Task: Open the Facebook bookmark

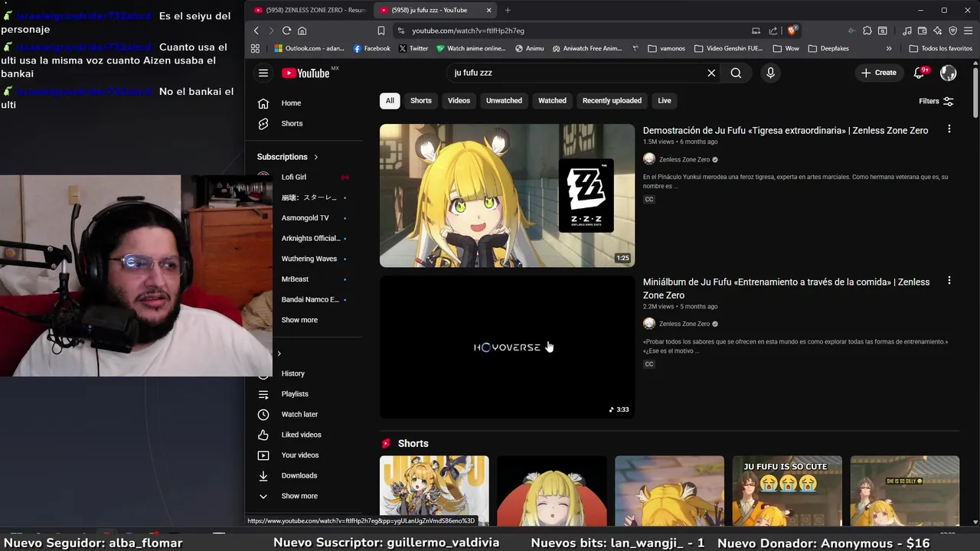Action: pyautogui.click(x=372, y=48)
